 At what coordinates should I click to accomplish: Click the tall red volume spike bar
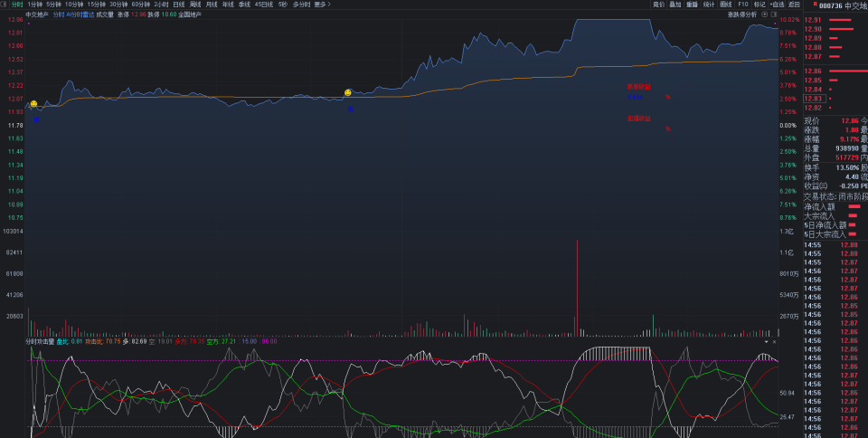click(x=578, y=288)
